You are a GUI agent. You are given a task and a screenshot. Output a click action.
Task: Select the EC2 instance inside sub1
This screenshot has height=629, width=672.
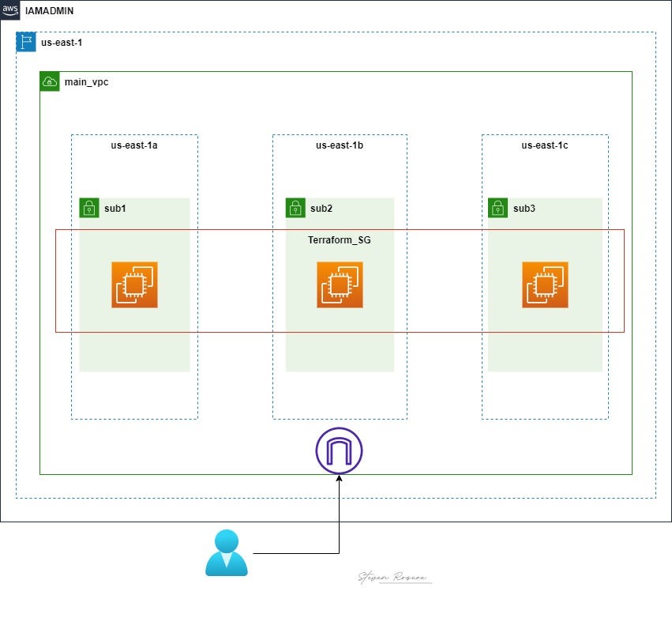pyautogui.click(x=133, y=284)
